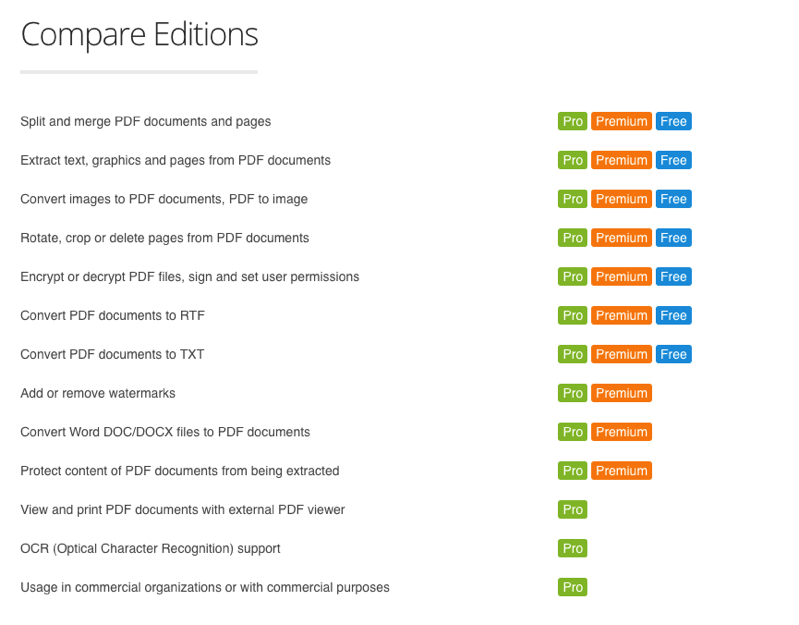Screen dimensions: 799x625
Task: Select the Premium badge on Split and merge row
Action: pyautogui.click(x=621, y=121)
